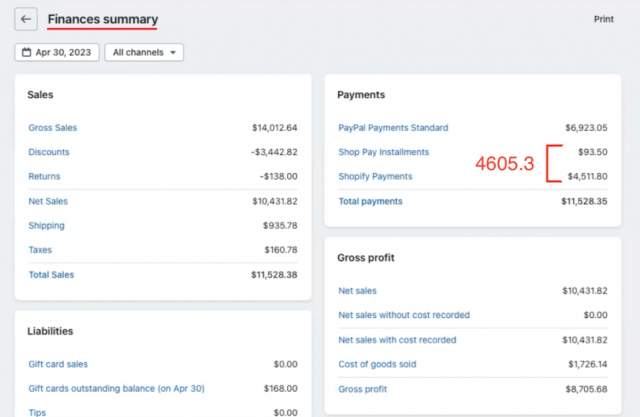Click the back arrow button
640x417 pixels.
pyautogui.click(x=26, y=19)
